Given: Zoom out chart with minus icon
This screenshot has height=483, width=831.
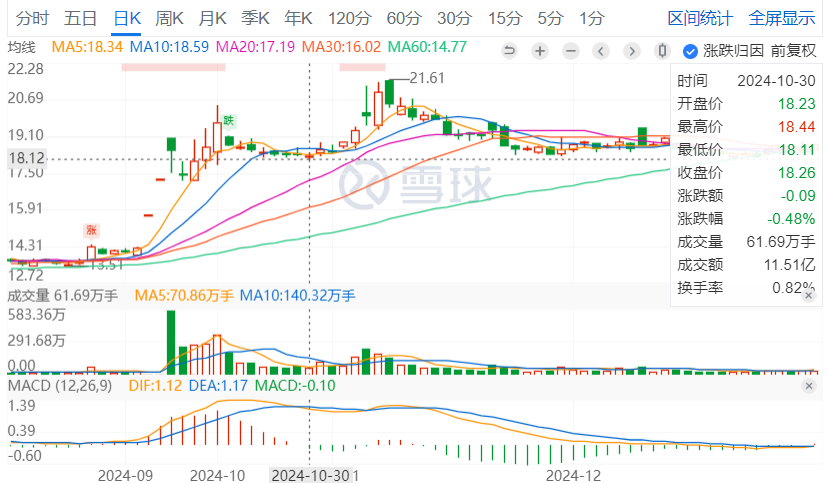Looking at the screenshot, I should [571, 51].
